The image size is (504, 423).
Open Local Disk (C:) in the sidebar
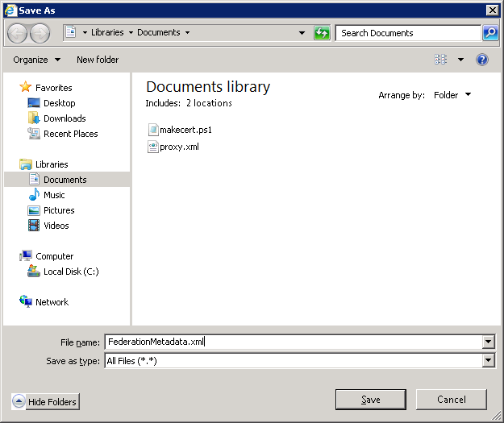(x=70, y=272)
